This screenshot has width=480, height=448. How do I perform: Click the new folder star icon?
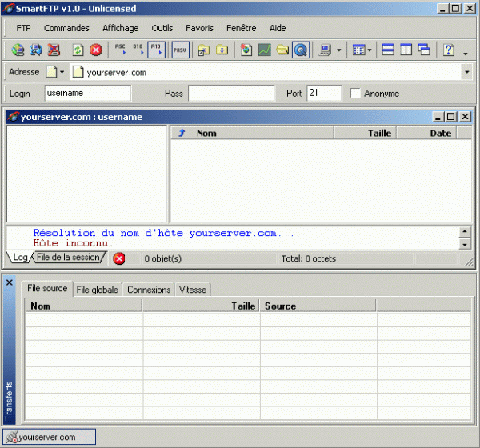tap(222, 50)
